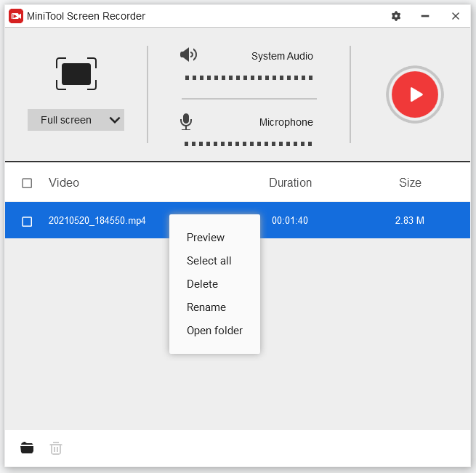Screen dimensions: 476x473
Task: Choose Open folder from context menu
Action: (x=214, y=331)
